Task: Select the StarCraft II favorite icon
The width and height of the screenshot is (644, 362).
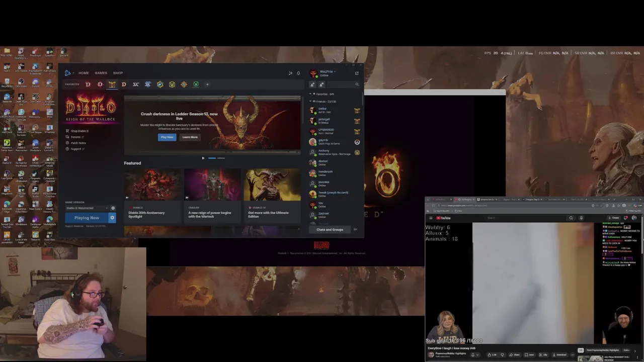Action: point(147,84)
